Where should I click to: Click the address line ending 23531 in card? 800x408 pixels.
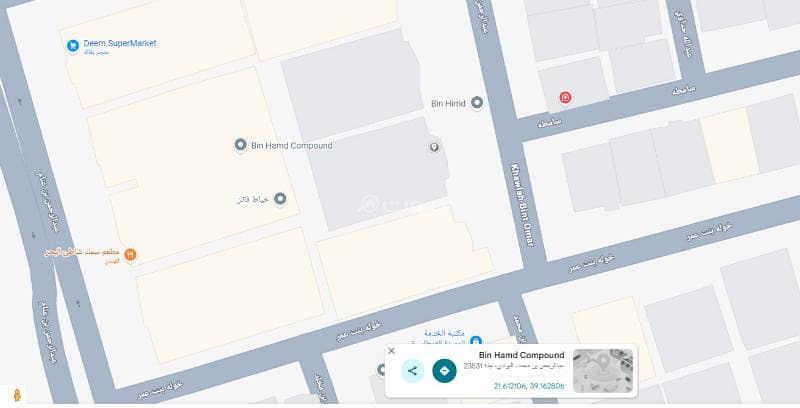[x=514, y=366]
